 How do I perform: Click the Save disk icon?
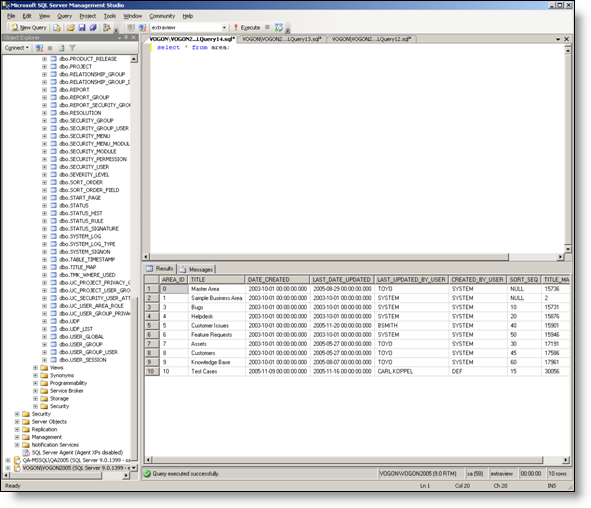click(82, 28)
